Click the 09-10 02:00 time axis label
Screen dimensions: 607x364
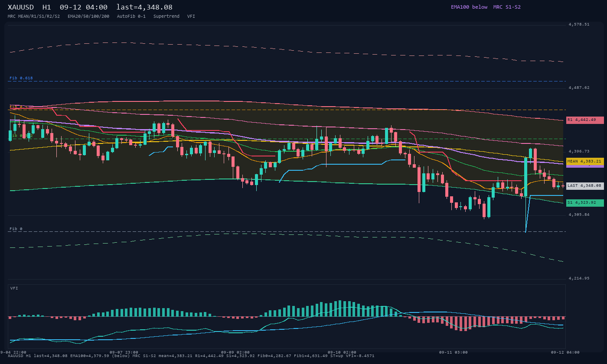[342, 352]
